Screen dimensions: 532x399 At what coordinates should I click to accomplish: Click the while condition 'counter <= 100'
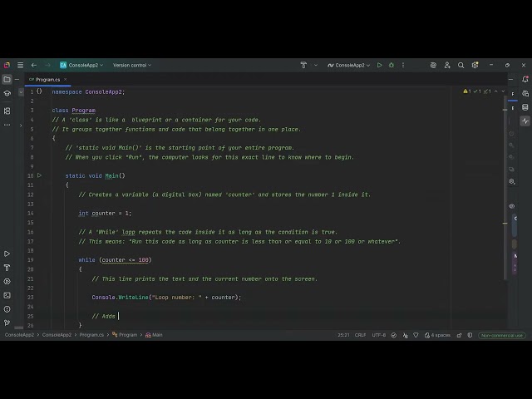coord(126,260)
